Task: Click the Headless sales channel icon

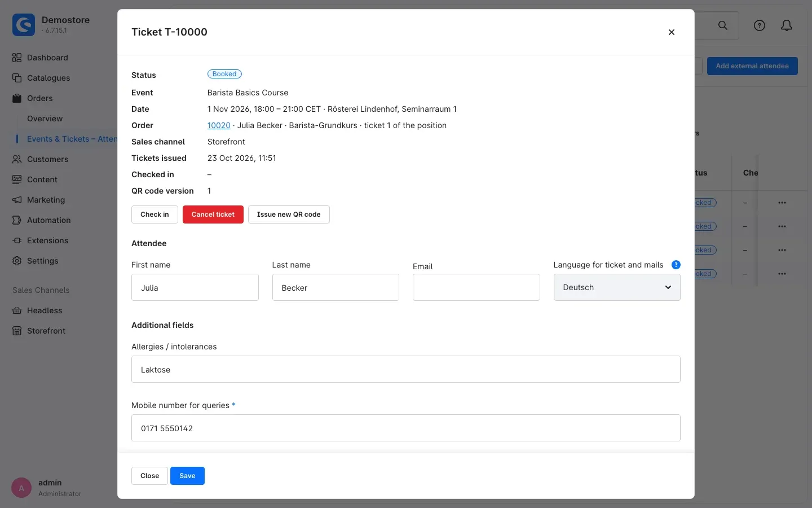Action: point(17,310)
